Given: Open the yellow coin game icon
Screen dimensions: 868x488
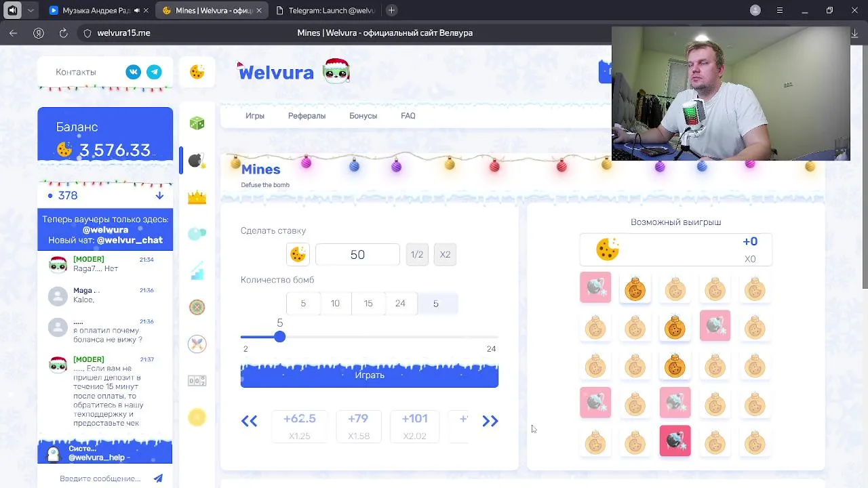Looking at the screenshot, I should coord(197,418).
